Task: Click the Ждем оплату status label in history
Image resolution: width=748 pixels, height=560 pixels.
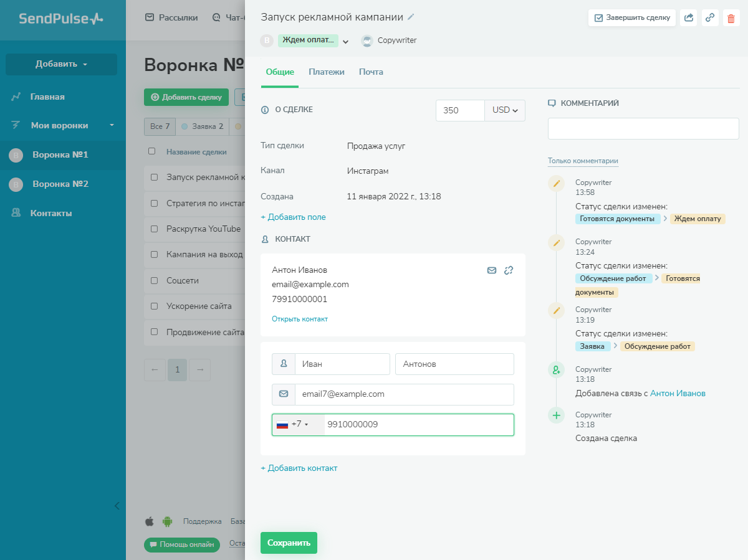Action: (x=698, y=219)
